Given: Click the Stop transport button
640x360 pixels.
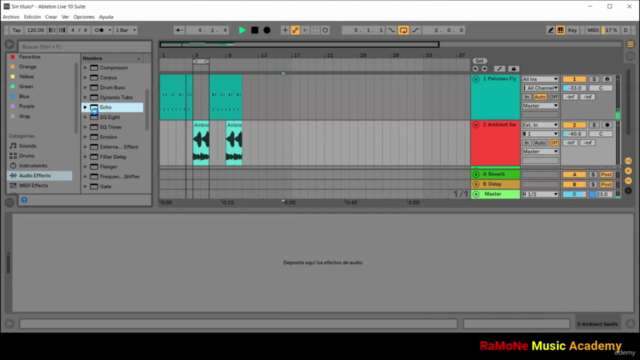Looking at the screenshot, I should (255, 30).
